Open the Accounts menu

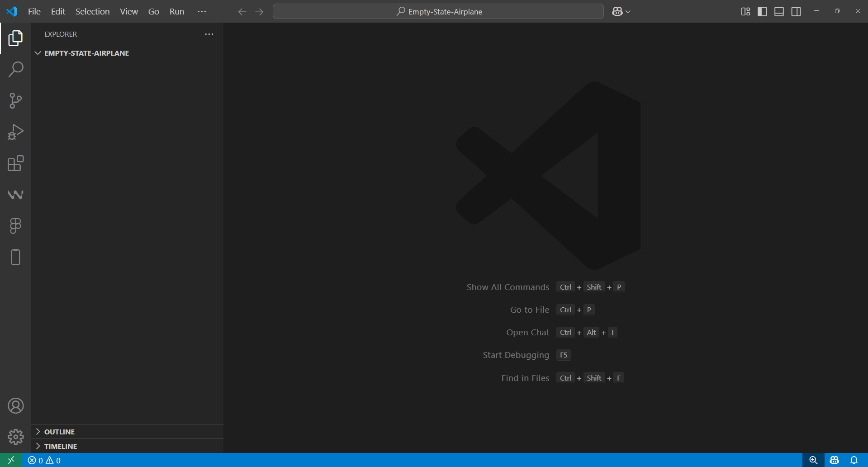pyautogui.click(x=15, y=406)
